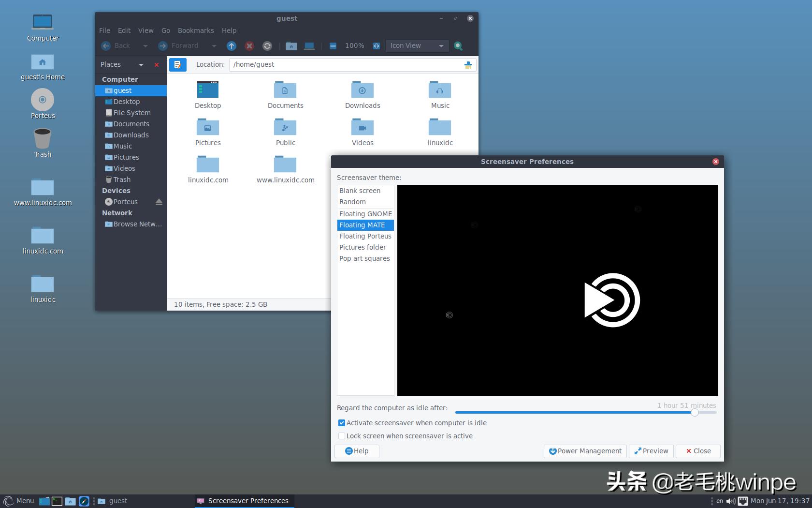
Task: Toggle the location bar edit mode icon
Action: coord(178,64)
